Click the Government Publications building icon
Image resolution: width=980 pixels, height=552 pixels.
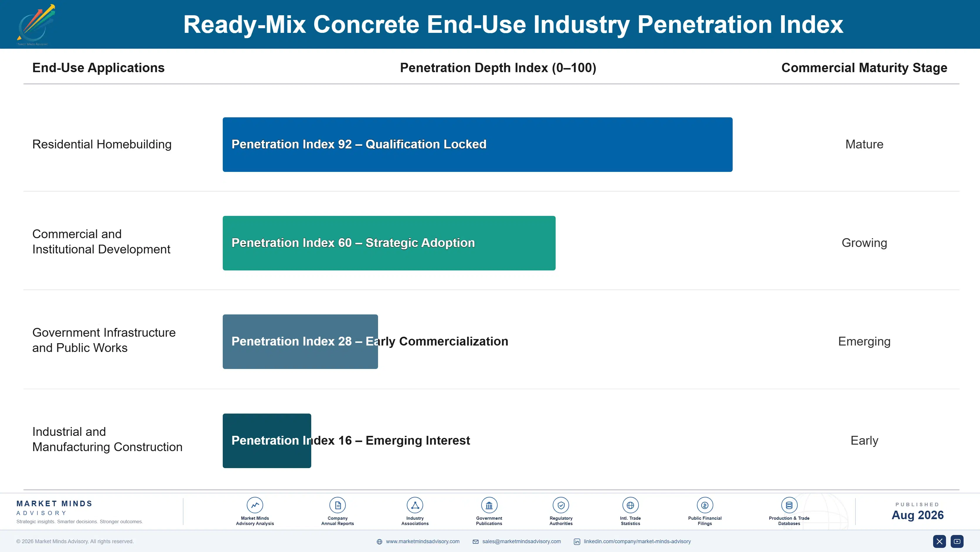pos(489,505)
